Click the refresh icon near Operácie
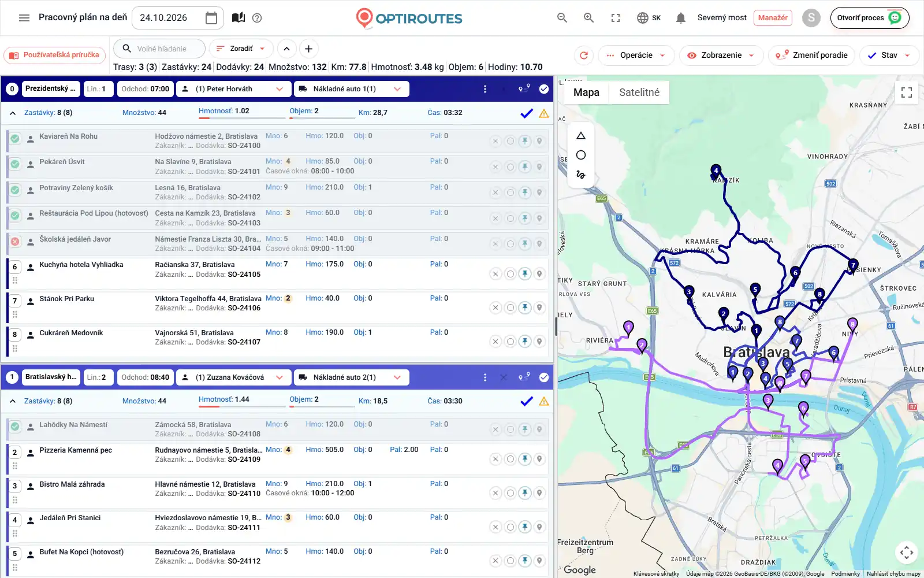Screen dimensions: 924x578 [584, 55]
